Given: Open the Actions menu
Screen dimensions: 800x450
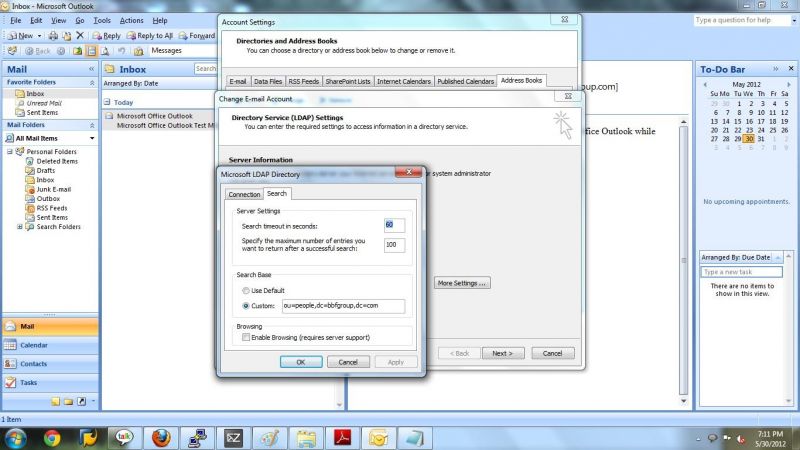Looking at the screenshot, I should 131,20.
